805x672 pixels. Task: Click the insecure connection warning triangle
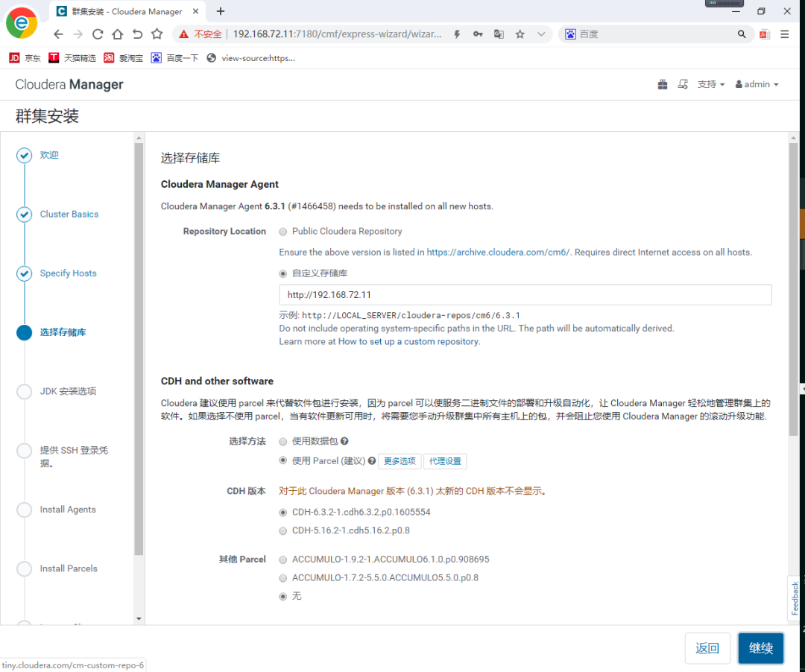point(184,34)
